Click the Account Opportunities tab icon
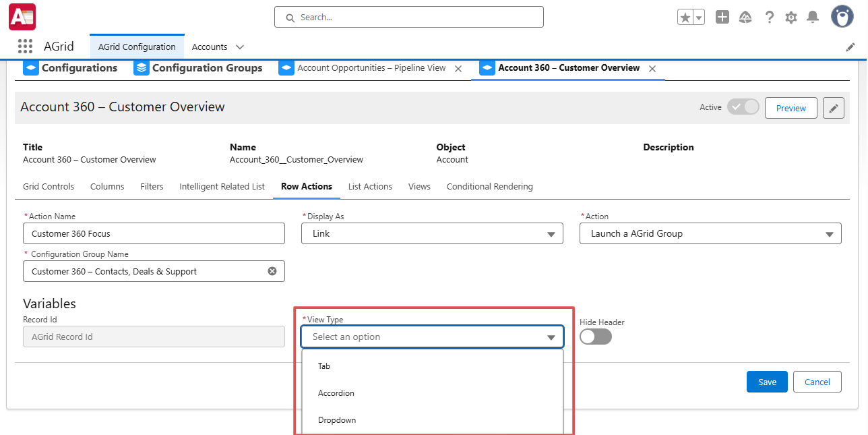Screen dimensions: 868x435 coord(286,68)
